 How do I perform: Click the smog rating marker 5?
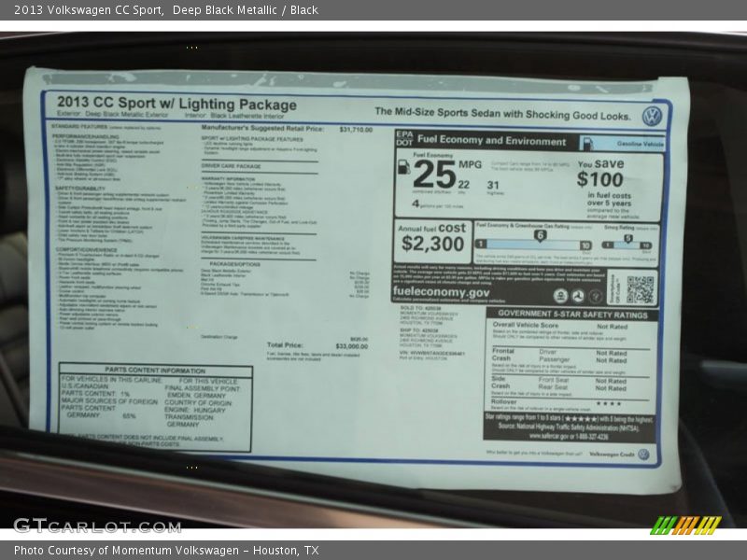click(628, 238)
